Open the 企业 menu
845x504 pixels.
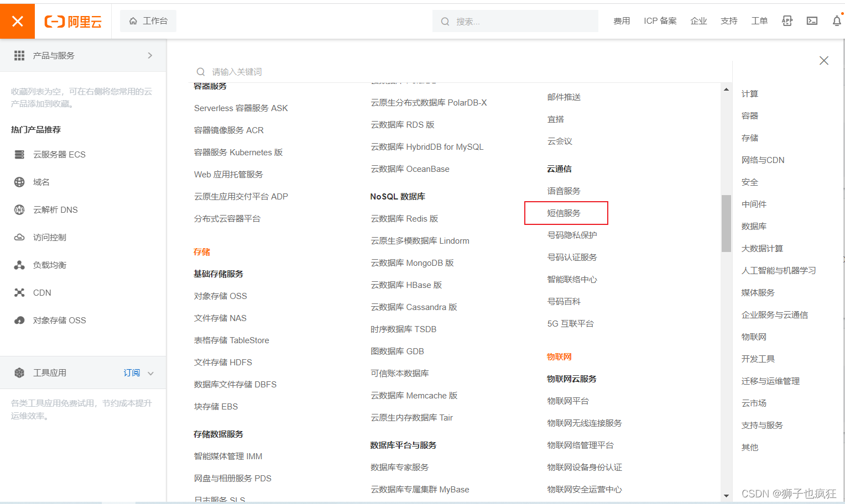(698, 21)
